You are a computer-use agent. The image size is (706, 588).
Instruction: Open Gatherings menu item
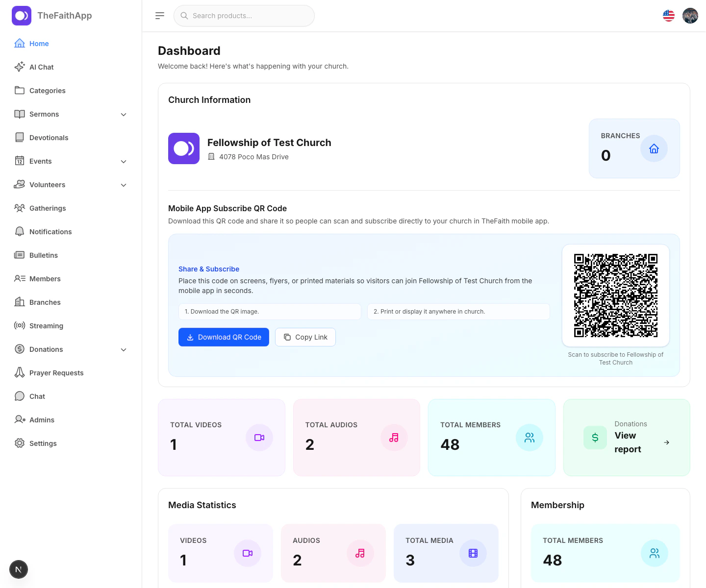point(71,208)
